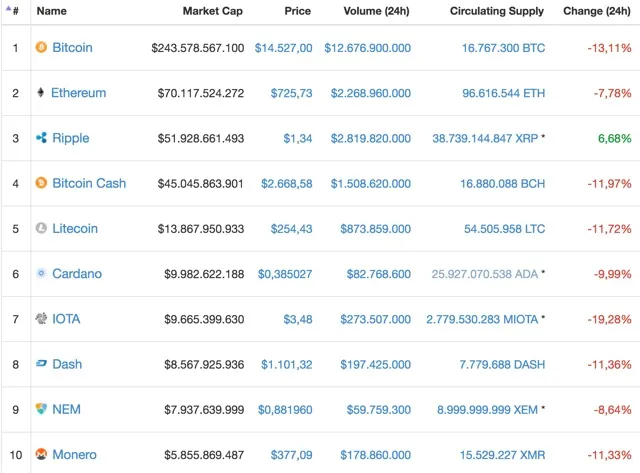This screenshot has width=640, height=473.
Task: Click Bitcoin Cash volume $1.508.620.000
Action: coord(371,184)
